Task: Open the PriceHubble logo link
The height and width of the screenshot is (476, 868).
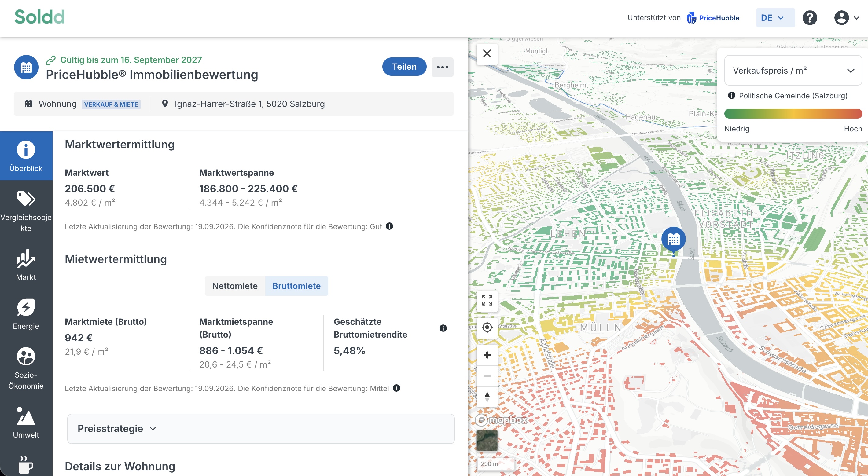Action: click(713, 18)
